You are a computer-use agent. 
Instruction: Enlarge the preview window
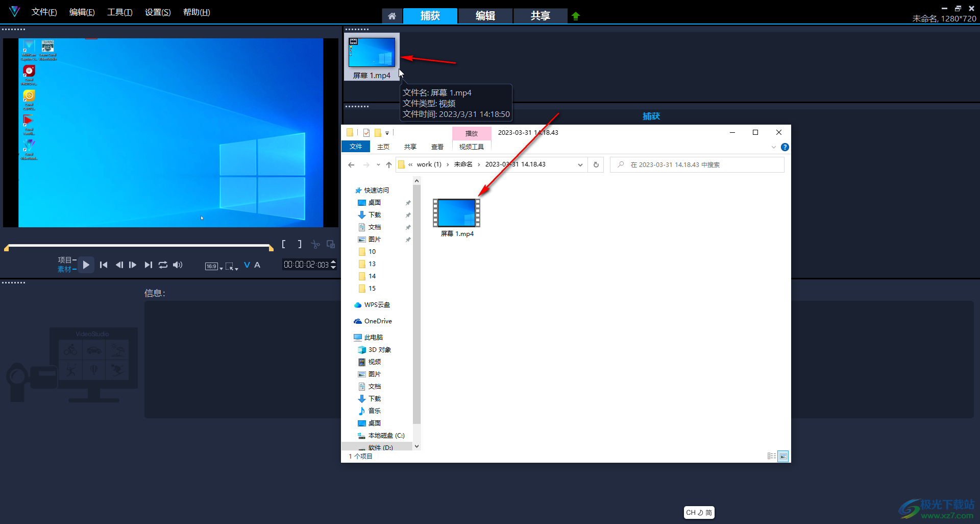[x=331, y=244]
